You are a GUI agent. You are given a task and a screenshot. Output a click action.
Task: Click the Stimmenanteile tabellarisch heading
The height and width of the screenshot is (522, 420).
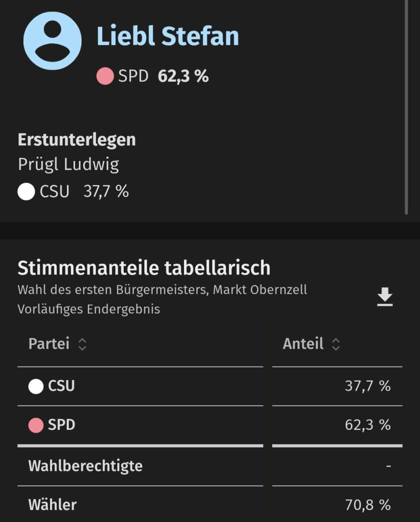[144, 268]
